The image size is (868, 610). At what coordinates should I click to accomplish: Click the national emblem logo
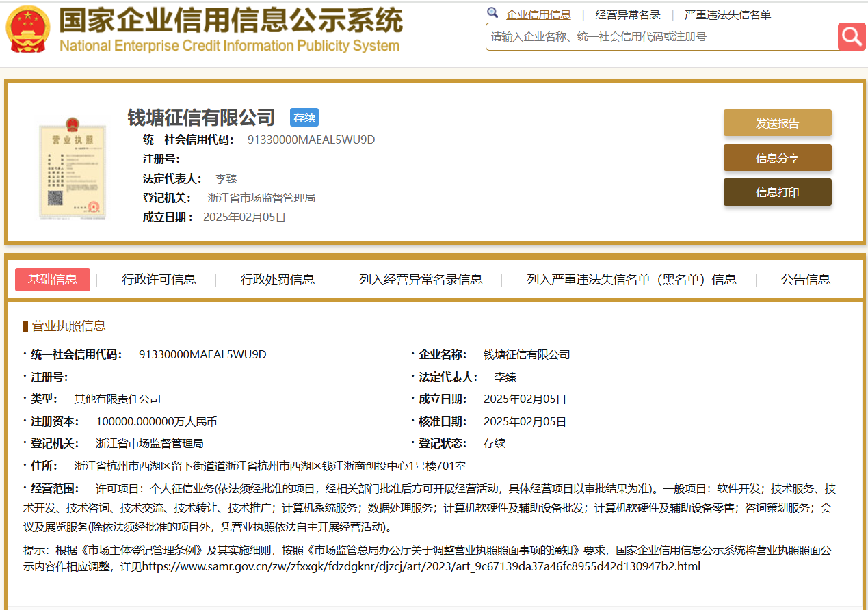coord(28,30)
